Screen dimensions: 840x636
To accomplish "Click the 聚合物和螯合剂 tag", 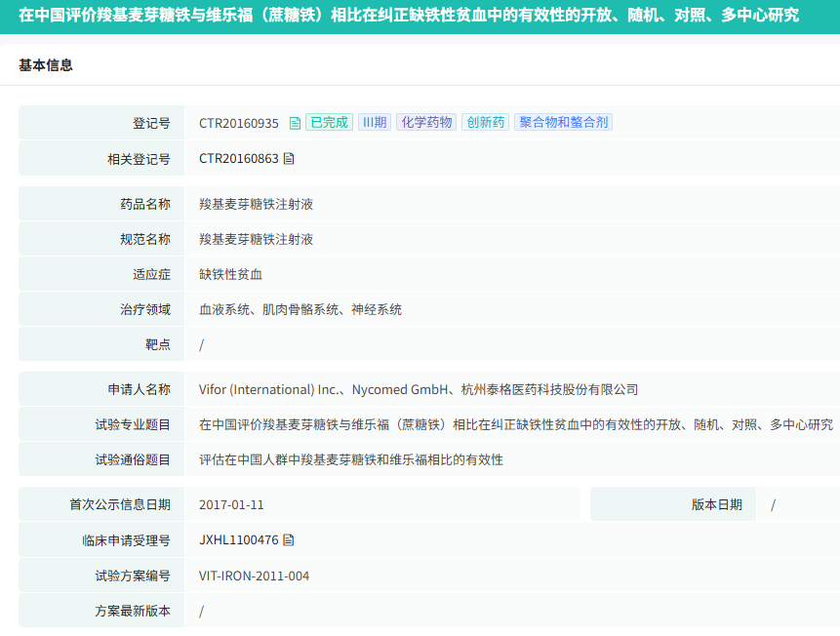I will [x=564, y=122].
